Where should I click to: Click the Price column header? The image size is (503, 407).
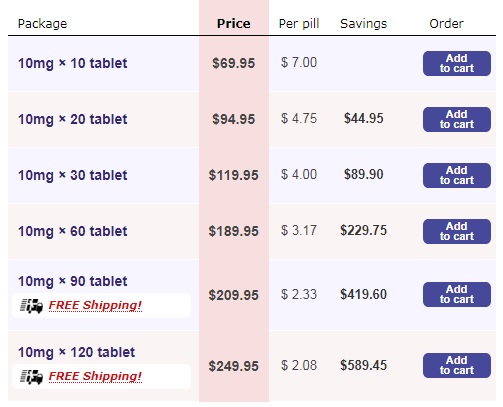pos(234,24)
